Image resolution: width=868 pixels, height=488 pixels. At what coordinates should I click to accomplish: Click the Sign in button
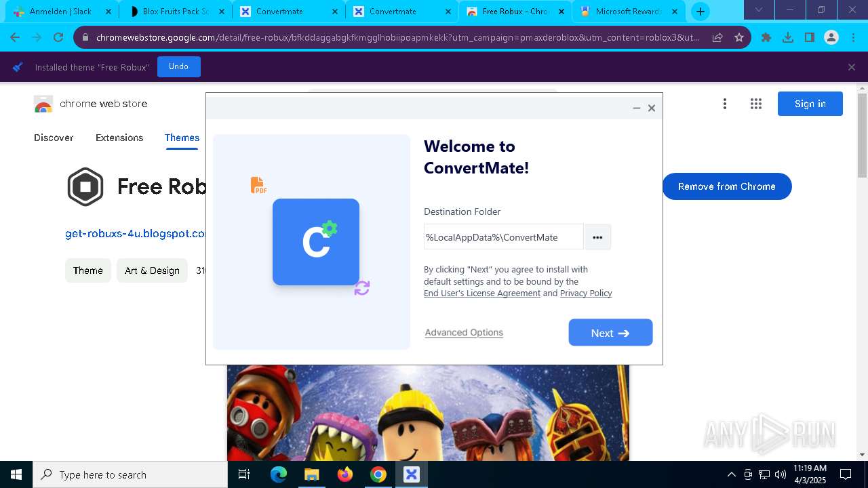(810, 104)
